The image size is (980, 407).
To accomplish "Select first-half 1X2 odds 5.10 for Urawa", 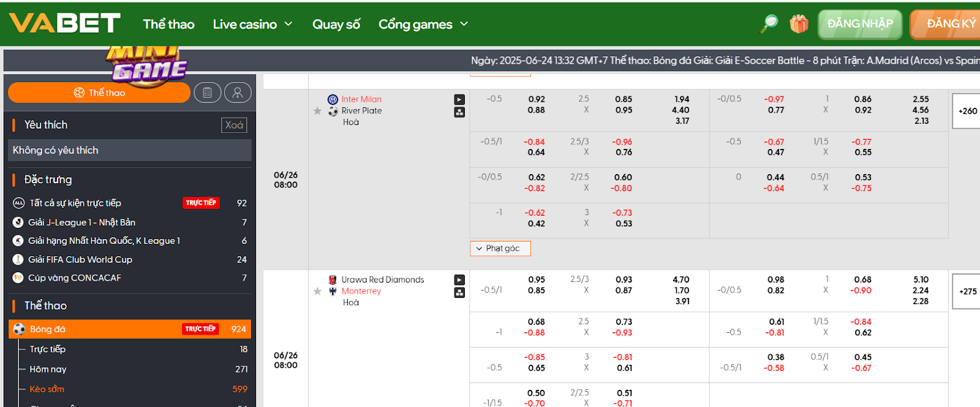I will [921, 280].
